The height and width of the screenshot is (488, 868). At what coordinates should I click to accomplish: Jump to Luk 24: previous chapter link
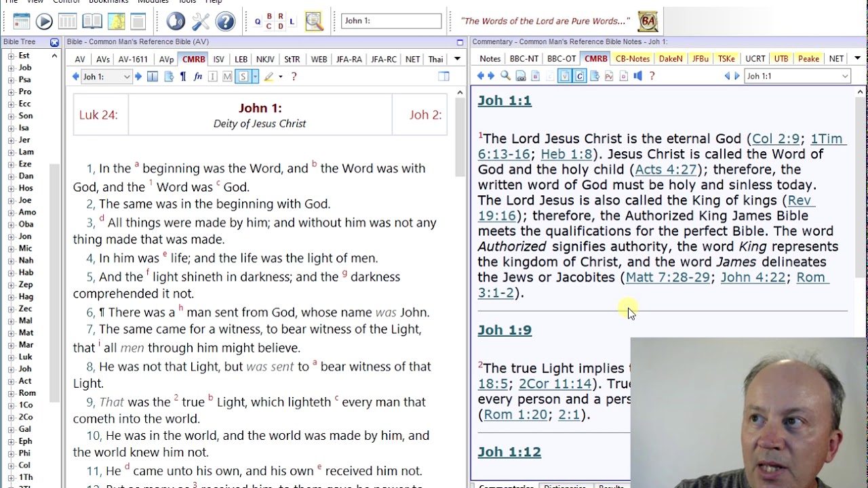coord(98,115)
